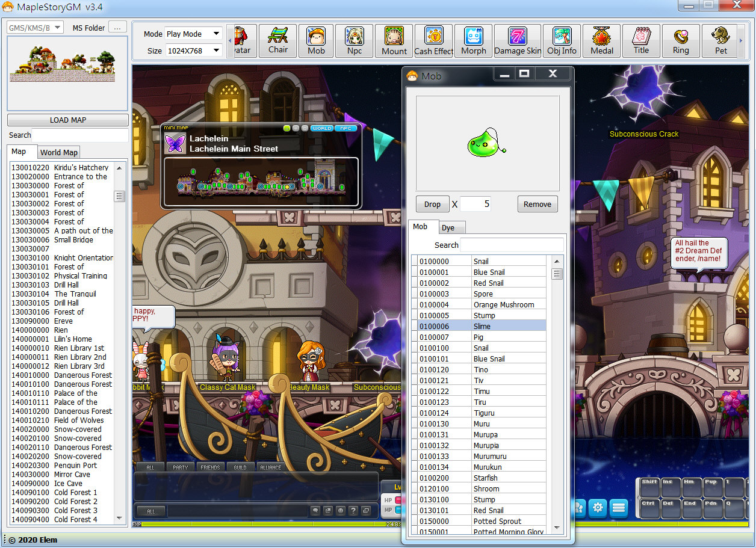This screenshot has width=756, height=548.
Task: Click the Ctrl key slot in quickslot panel
Action: coord(649,509)
